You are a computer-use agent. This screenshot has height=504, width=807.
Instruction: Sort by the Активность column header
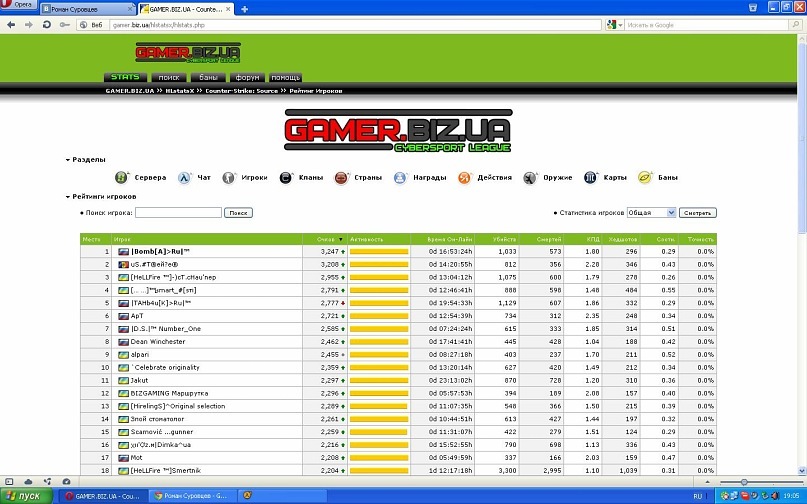[x=366, y=239]
